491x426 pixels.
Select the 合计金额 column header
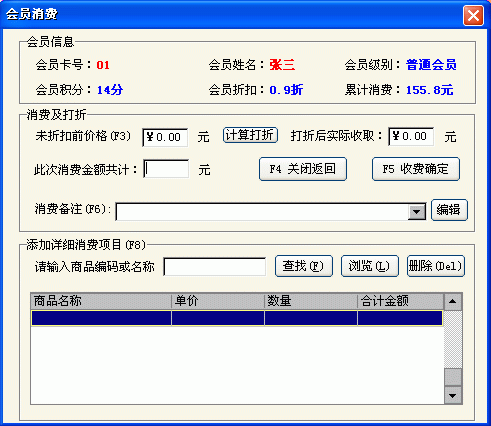click(401, 301)
